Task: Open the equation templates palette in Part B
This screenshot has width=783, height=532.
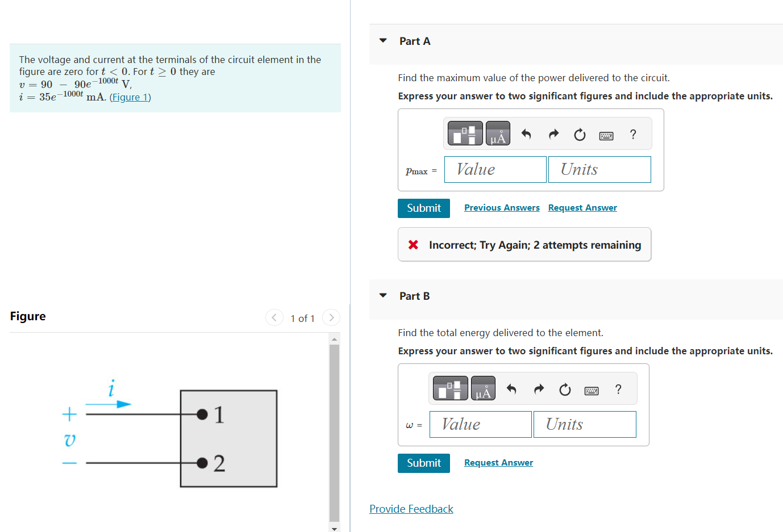Action: 450,388
